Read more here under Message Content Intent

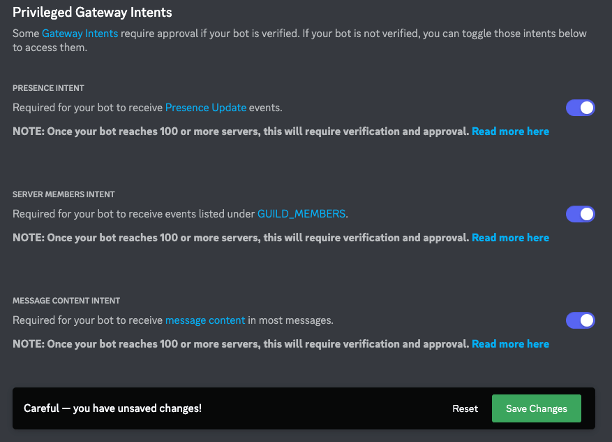(x=510, y=344)
